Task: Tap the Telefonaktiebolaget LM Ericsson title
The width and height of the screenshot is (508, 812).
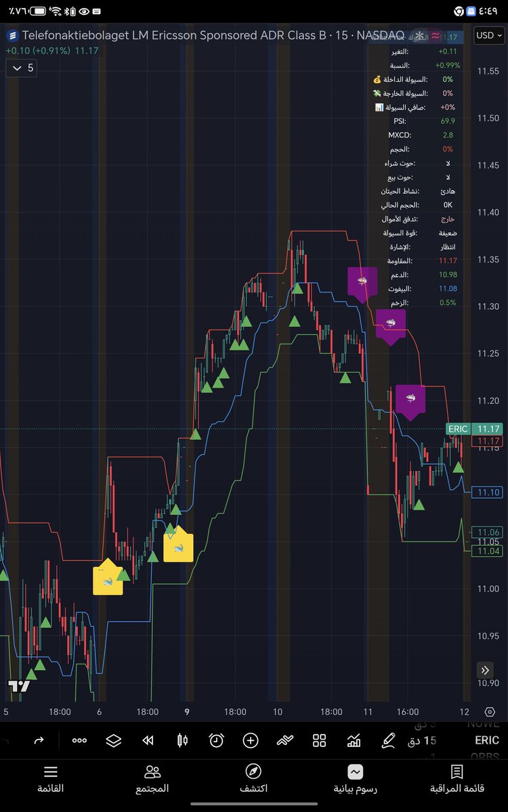Action: 213,35
